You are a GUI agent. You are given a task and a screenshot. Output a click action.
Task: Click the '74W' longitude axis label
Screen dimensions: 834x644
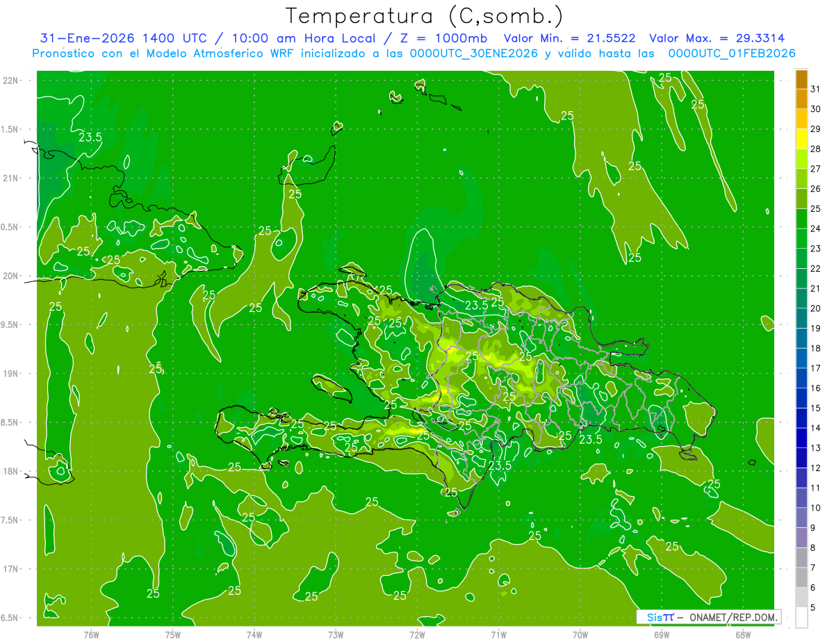[x=254, y=634]
